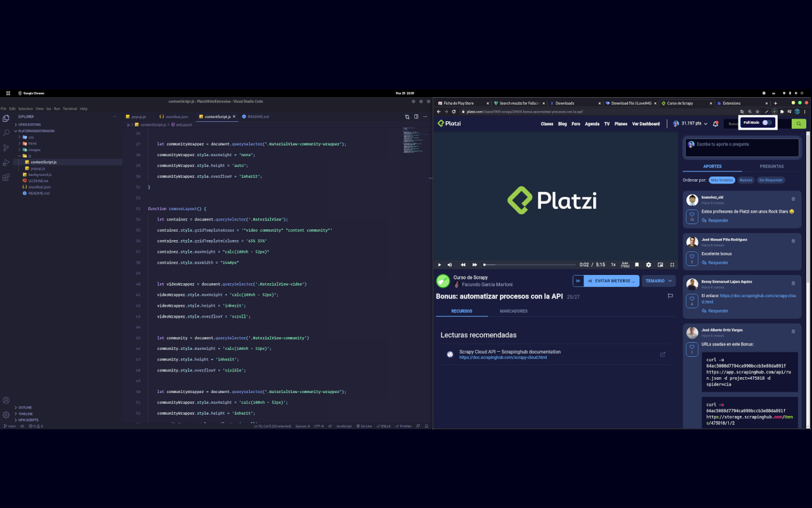Like Kenny Emmanuel Lajara Aquino's comment
The width and height of the screenshot is (812, 508).
pos(692,300)
